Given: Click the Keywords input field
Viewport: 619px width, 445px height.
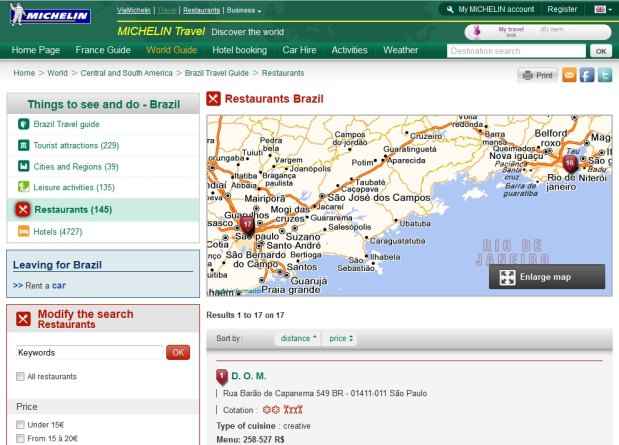Looking at the screenshot, I should (89, 353).
